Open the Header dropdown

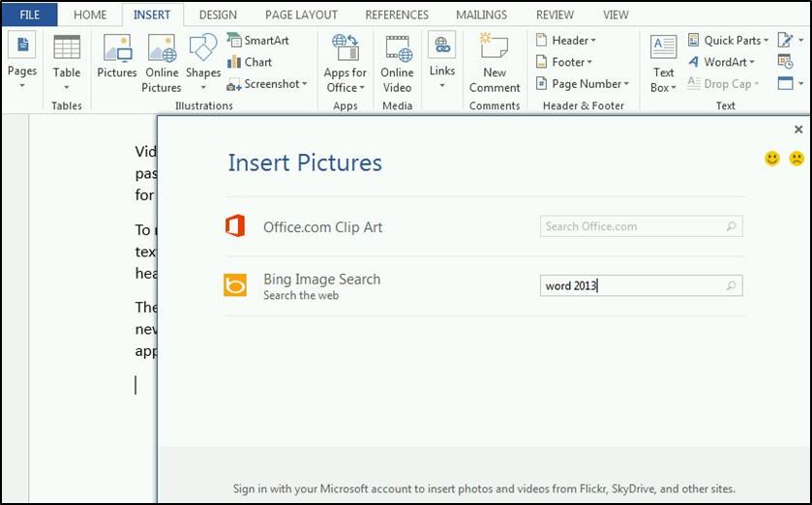click(566, 40)
